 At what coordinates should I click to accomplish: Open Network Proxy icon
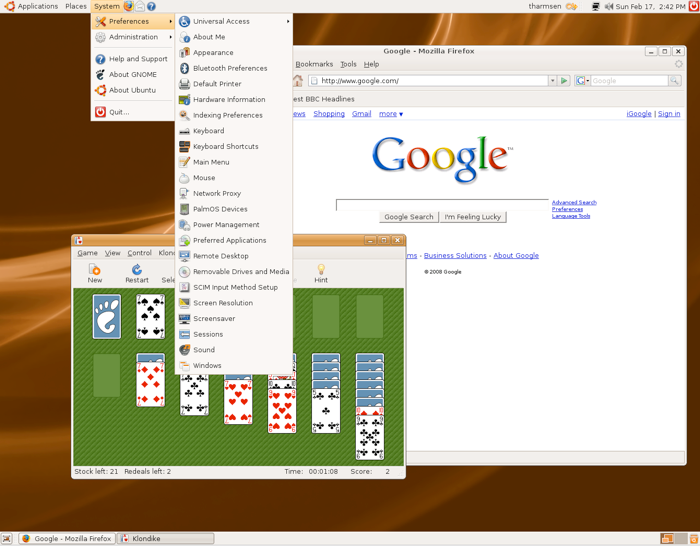(184, 193)
